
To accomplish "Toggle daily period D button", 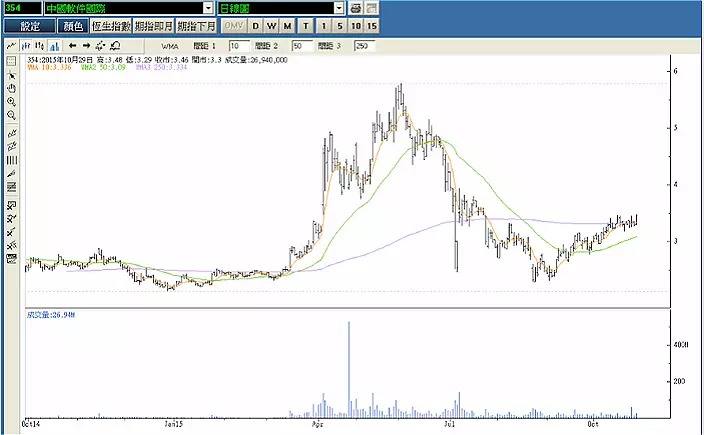I will coord(256,25).
